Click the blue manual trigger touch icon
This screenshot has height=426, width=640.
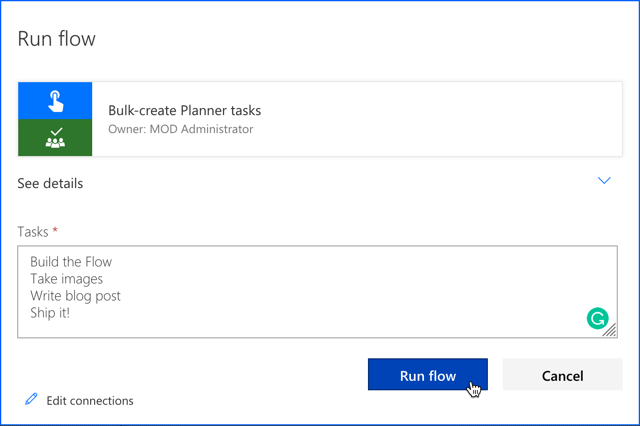click(x=55, y=101)
